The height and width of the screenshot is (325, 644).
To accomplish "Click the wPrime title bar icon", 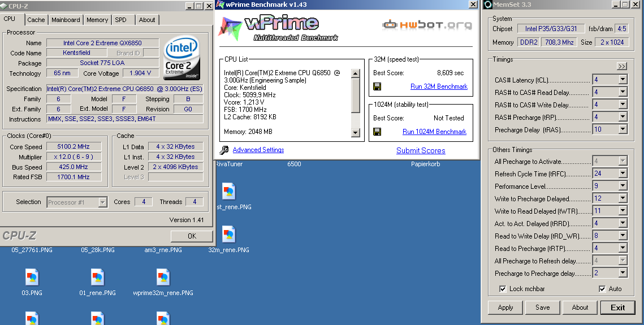I will pos(220,5).
